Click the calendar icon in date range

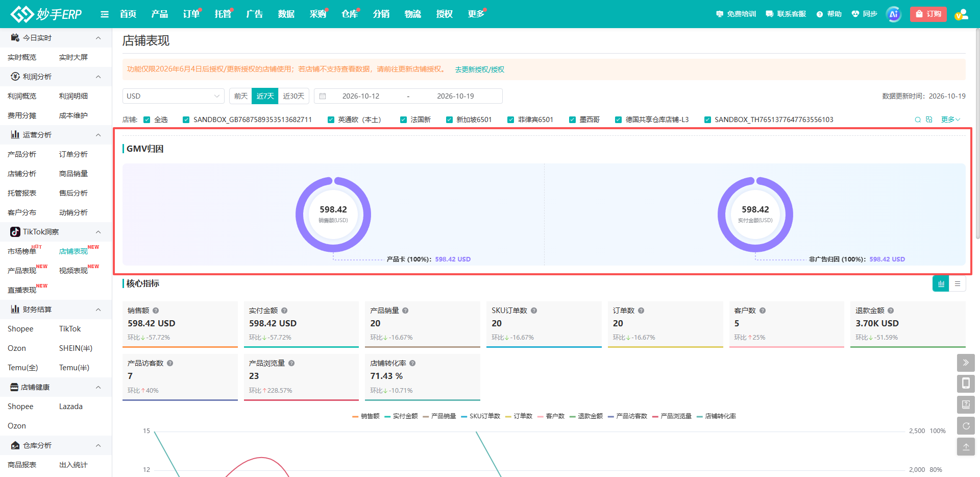[323, 96]
